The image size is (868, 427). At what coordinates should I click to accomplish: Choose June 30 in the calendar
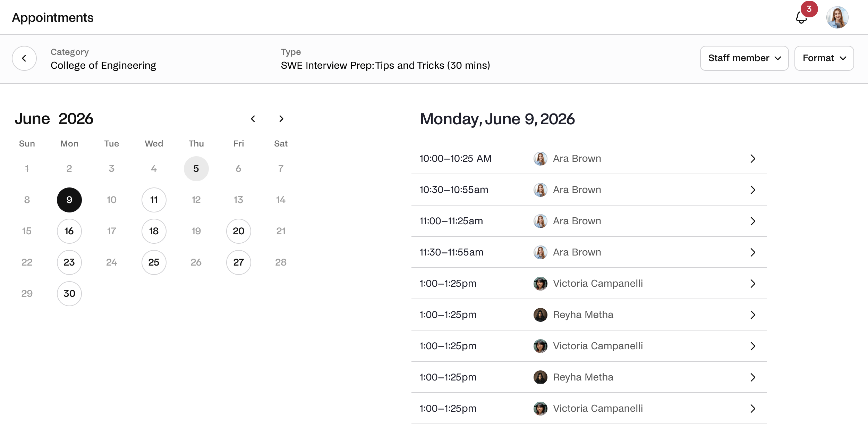(x=69, y=294)
